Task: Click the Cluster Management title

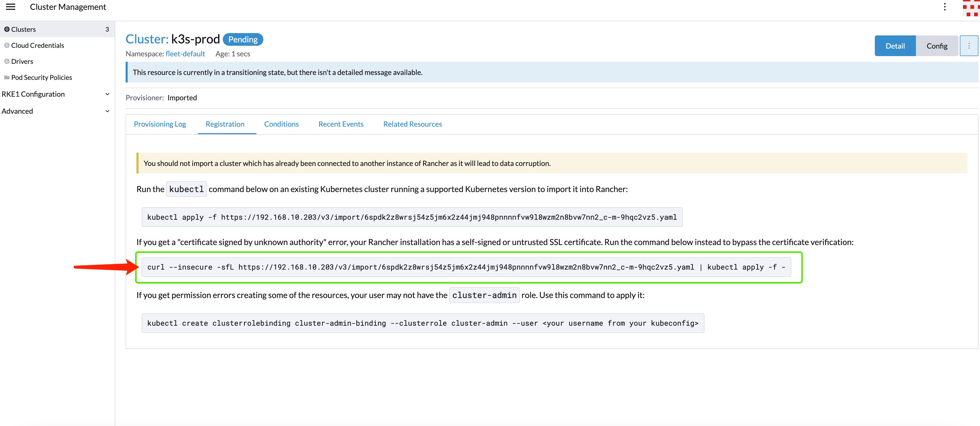Action: click(68, 7)
